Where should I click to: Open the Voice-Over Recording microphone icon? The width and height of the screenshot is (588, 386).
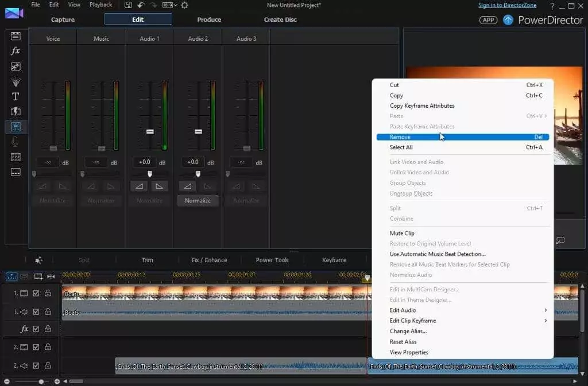coord(16,142)
